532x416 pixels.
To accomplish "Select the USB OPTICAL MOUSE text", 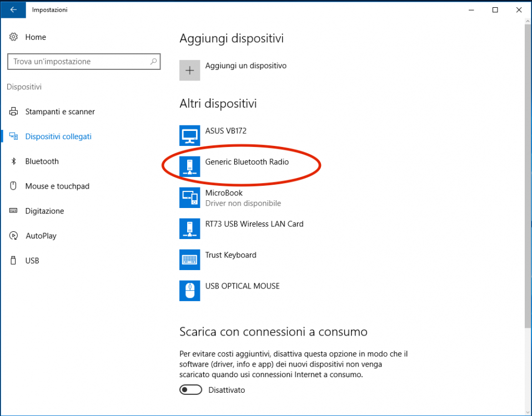I will tap(243, 286).
